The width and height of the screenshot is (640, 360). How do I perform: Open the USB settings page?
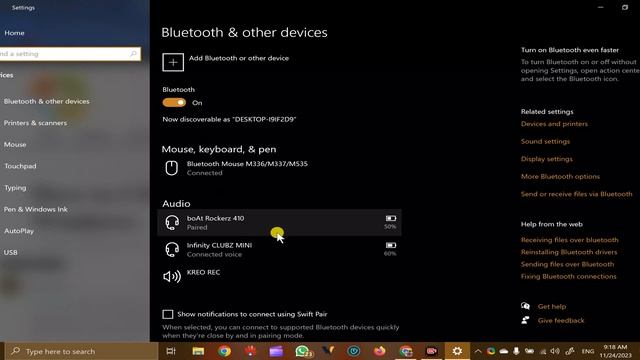pyautogui.click(x=11, y=253)
